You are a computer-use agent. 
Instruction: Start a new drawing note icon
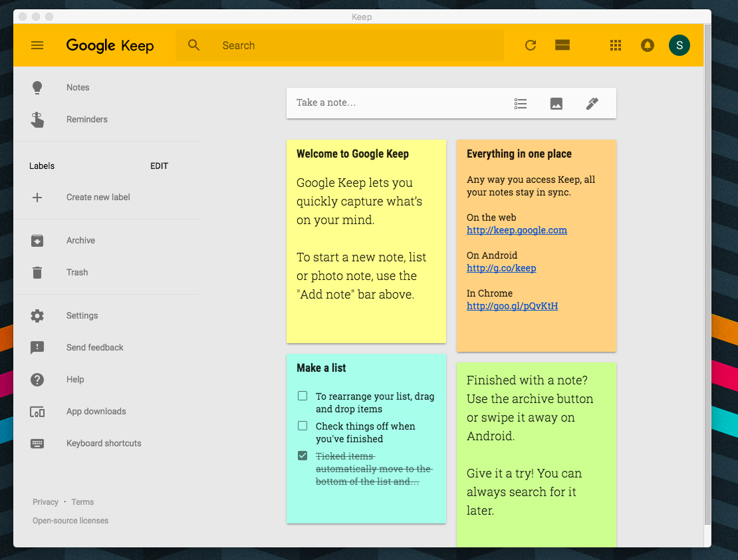(x=592, y=104)
